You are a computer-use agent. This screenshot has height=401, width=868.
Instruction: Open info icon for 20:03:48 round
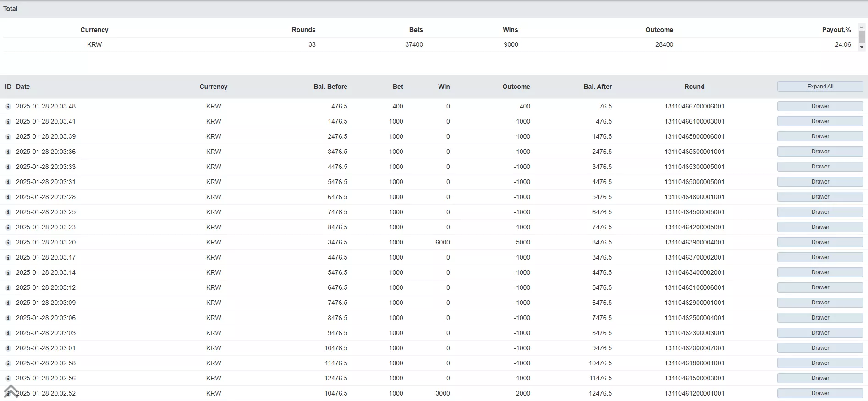pos(8,106)
